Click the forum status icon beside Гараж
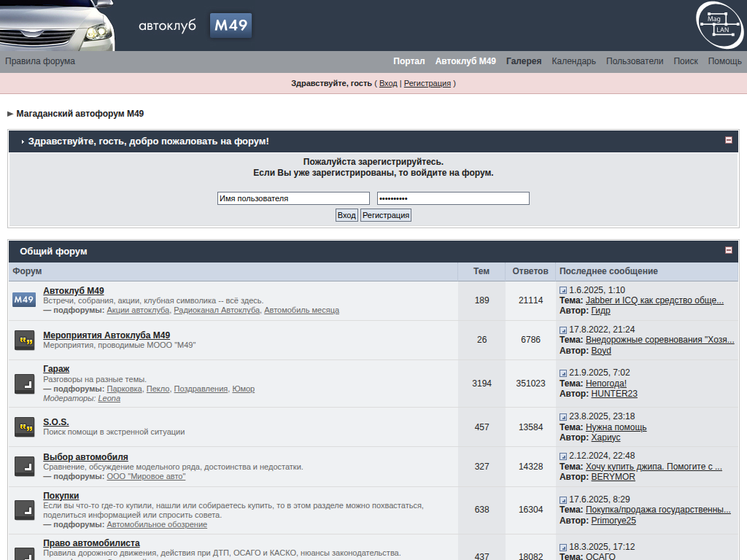The image size is (747, 560). 24,384
